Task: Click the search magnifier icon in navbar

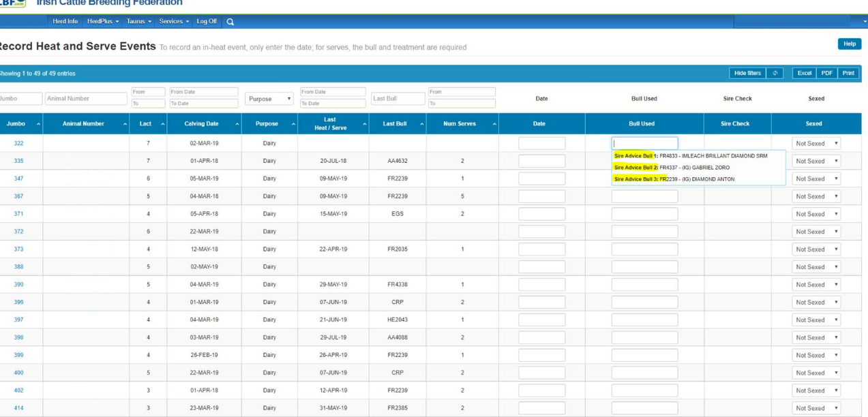Action: pyautogui.click(x=230, y=22)
